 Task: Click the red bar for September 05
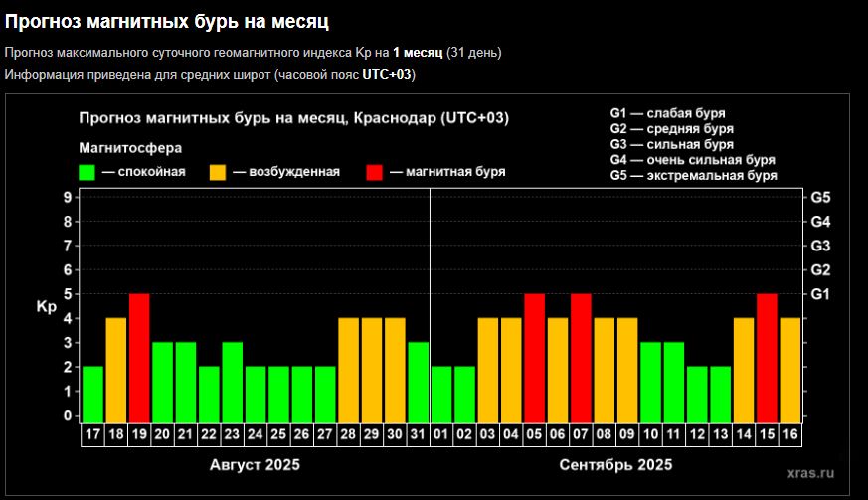pyautogui.click(x=535, y=358)
